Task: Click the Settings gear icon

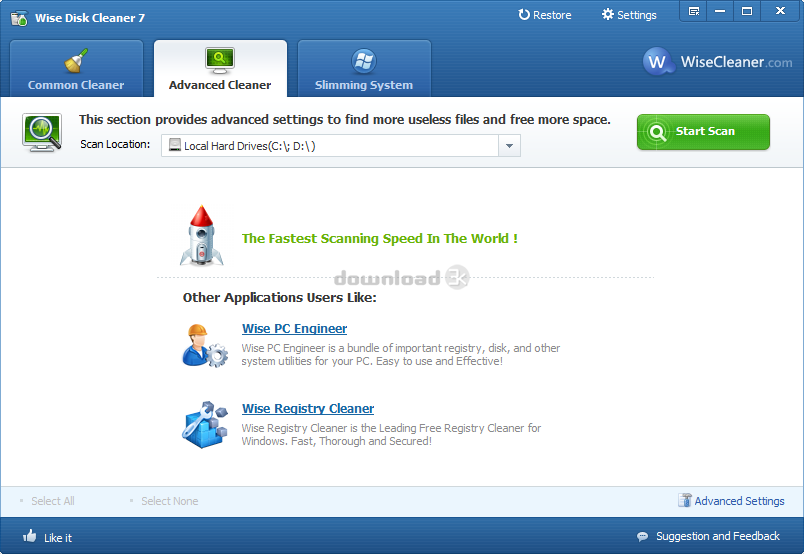Action: click(608, 14)
